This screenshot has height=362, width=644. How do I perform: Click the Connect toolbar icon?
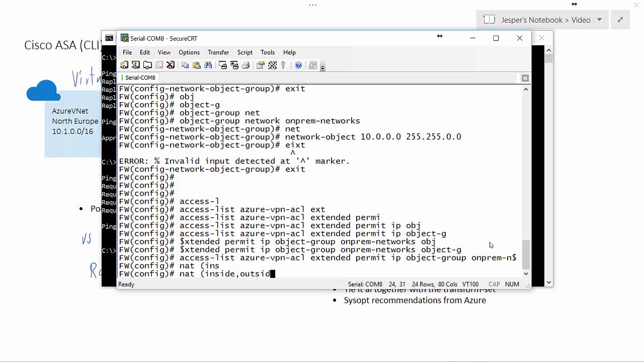coord(124,65)
